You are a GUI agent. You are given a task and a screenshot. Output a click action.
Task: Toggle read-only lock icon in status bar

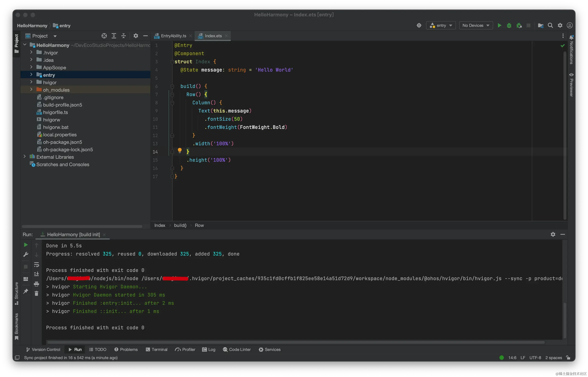(x=568, y=358)
